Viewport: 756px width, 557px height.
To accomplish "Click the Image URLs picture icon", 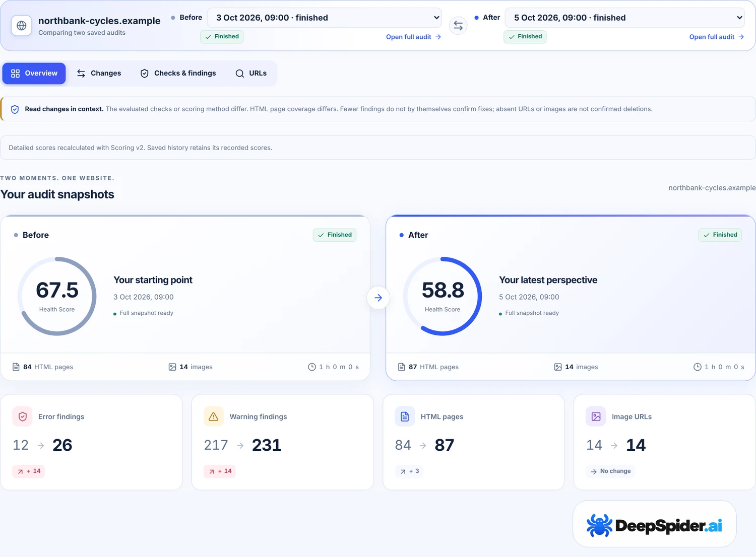I will 596,416.
